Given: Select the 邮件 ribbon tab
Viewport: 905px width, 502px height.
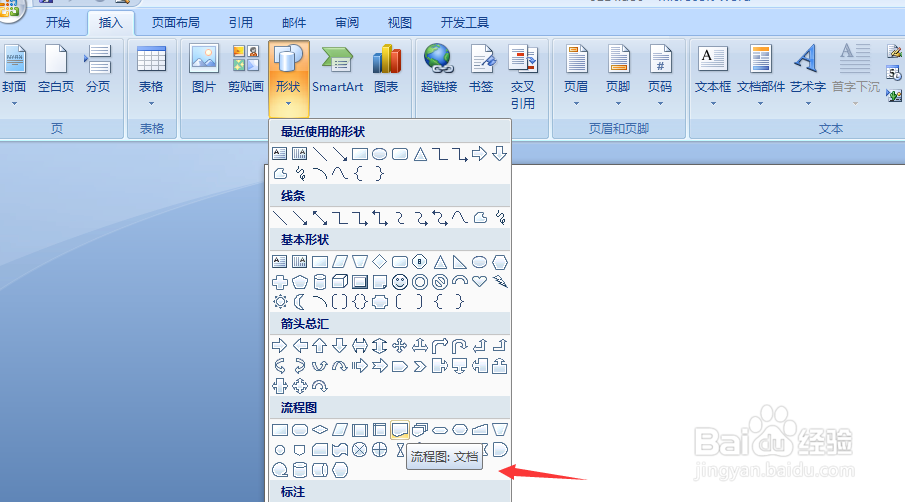Looking at the screenshot, I should [x=294, y=23].
